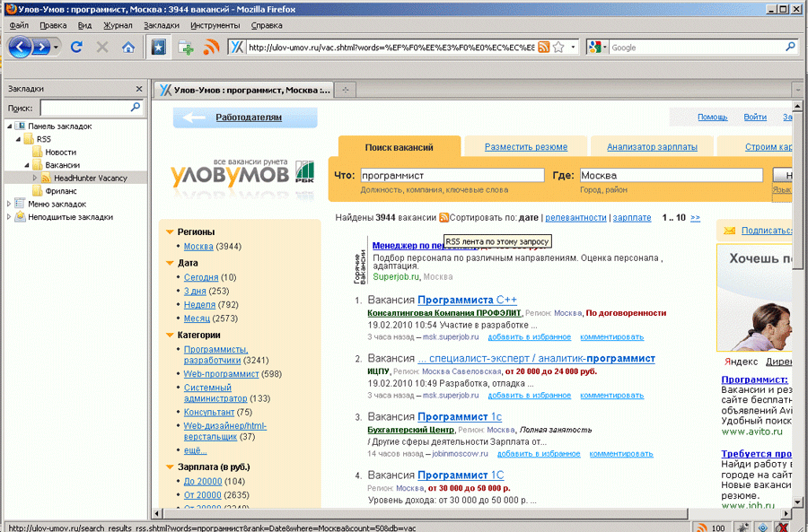
Task: Open the Разместить резюме tab
Action: tap(525, 147)
